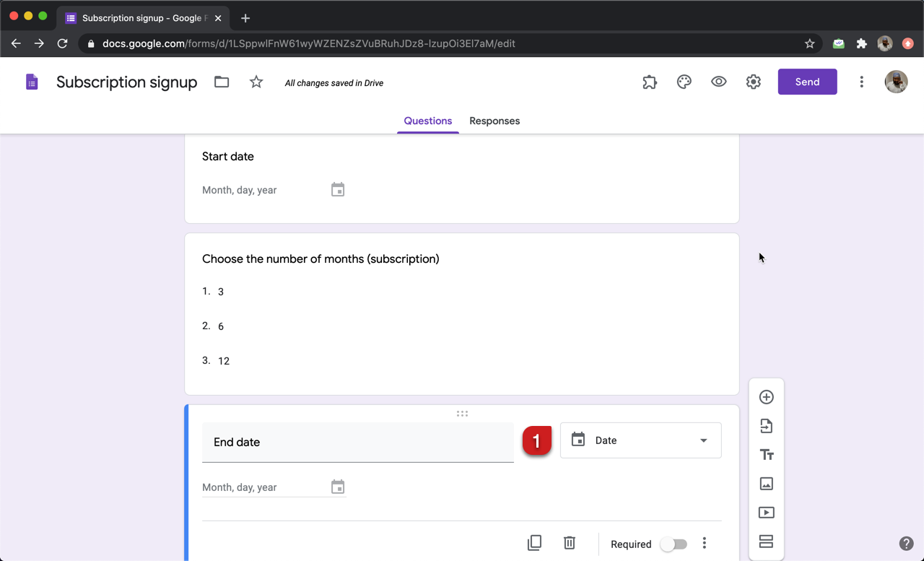Screen dimensions: 924x561
Task: Open the date picker for End date
Action: [337, 487]
